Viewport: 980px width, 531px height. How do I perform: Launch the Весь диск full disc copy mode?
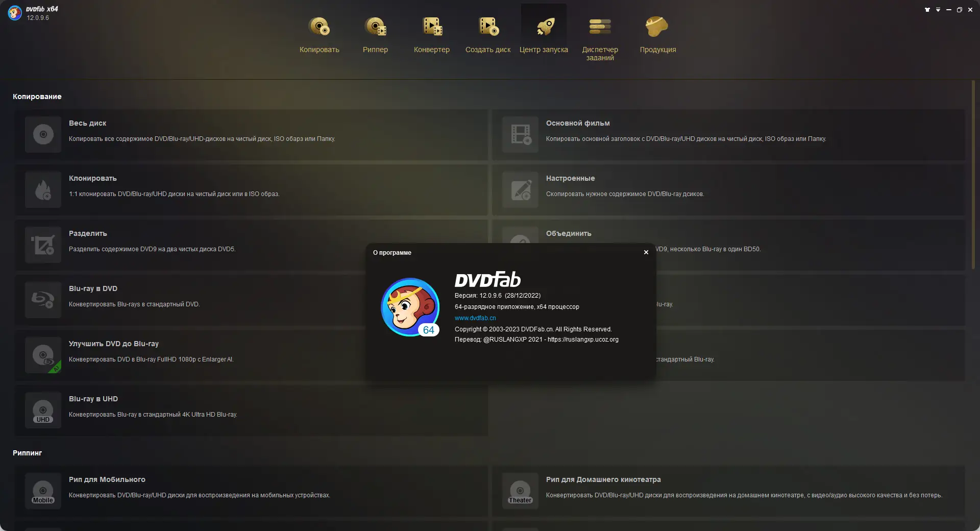pos(252,134)
